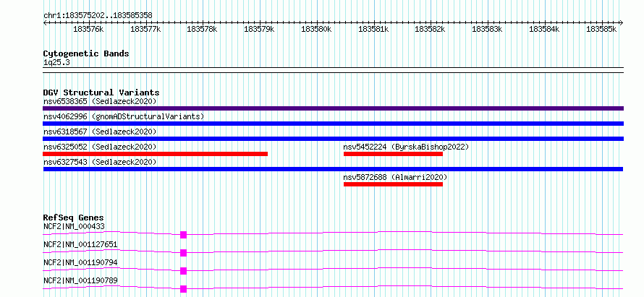The height and width of the screenshot is (297, 644).
Task: Open the nsv6327543 (Sedlazeck2020) label
Action: 100,162
